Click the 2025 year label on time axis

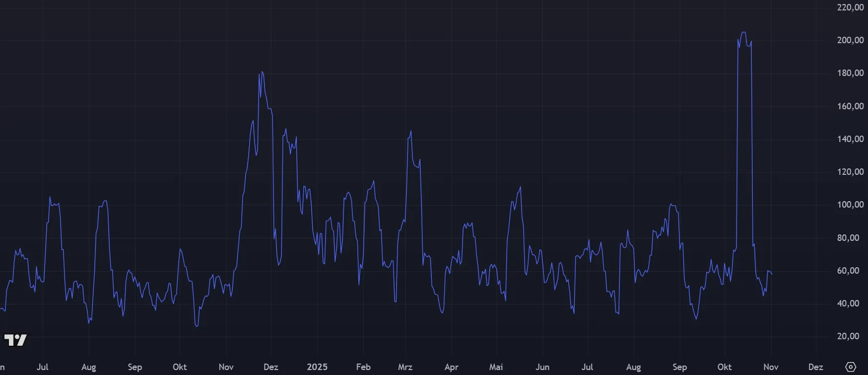[x=317, y=367]
